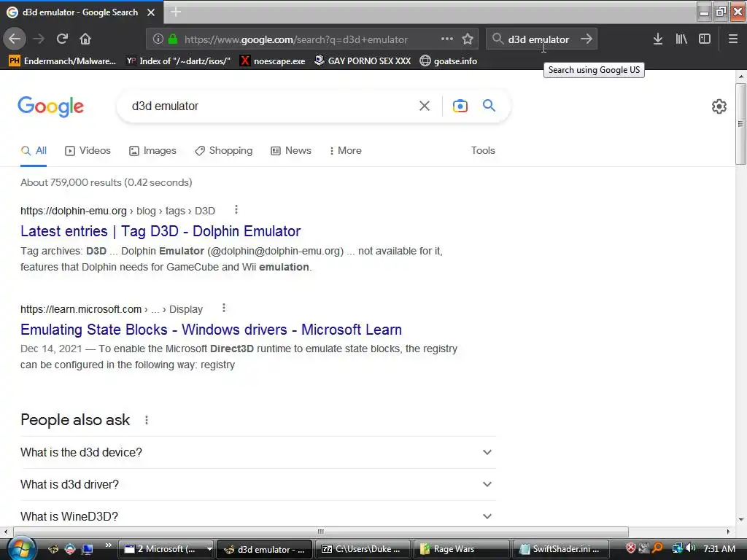This screenshot has width=747, height=560.
Task: Open People also ask about-this-result dots
Action: click(x=147, y=420)
